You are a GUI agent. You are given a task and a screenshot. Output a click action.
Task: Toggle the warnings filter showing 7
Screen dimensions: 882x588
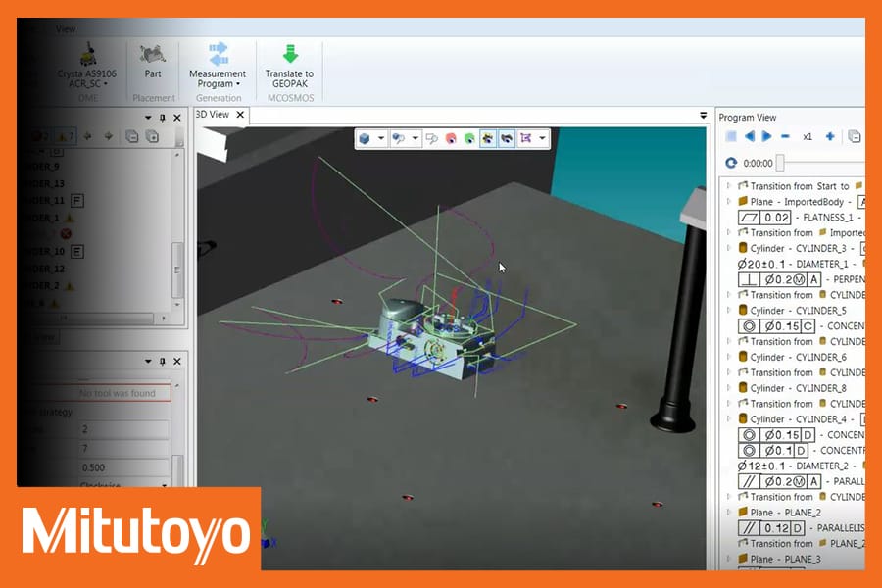tap(65, 136)
